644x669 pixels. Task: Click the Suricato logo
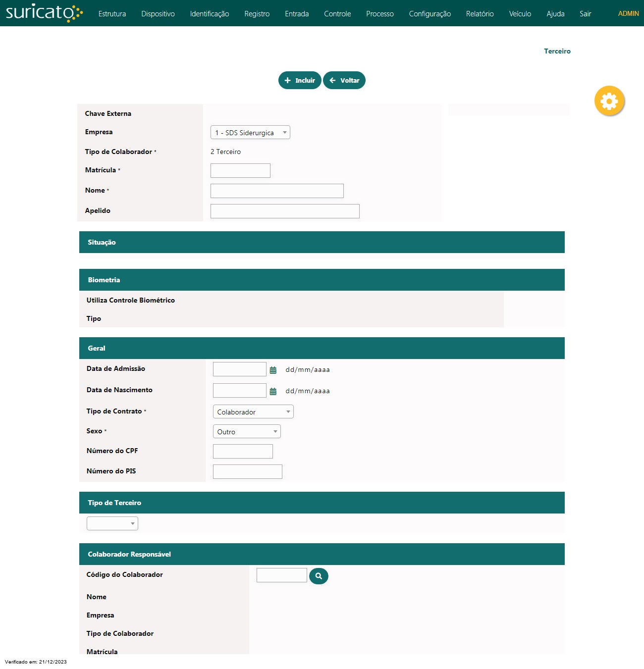(x=44, y=13)
